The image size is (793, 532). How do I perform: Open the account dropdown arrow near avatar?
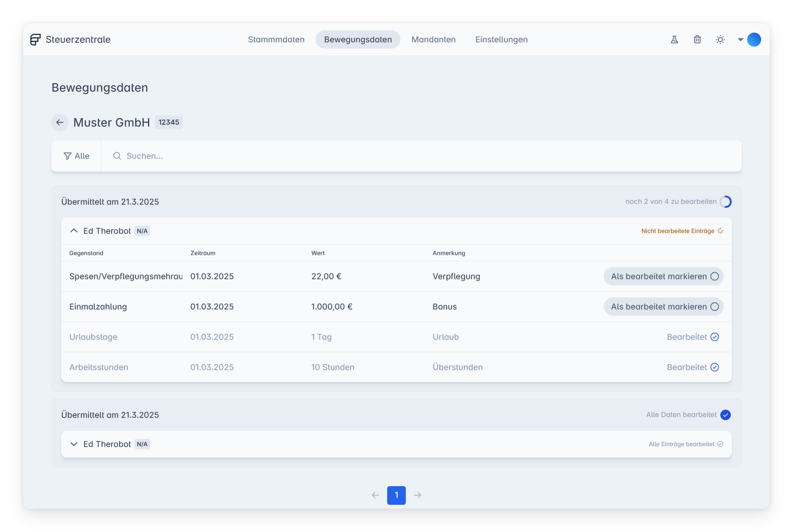pyautogui.click(x=741, y=40)
